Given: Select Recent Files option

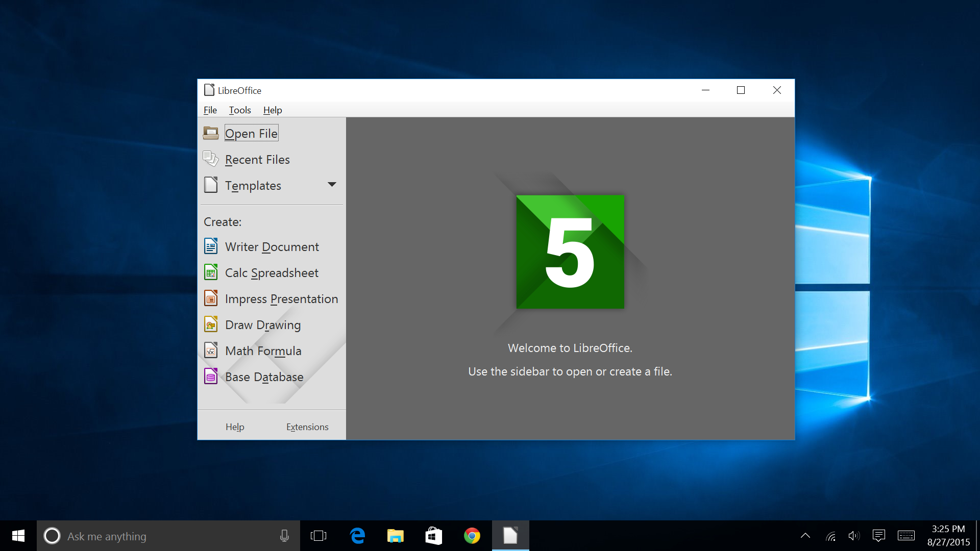Looking at the screenshot, I should 257,160.
